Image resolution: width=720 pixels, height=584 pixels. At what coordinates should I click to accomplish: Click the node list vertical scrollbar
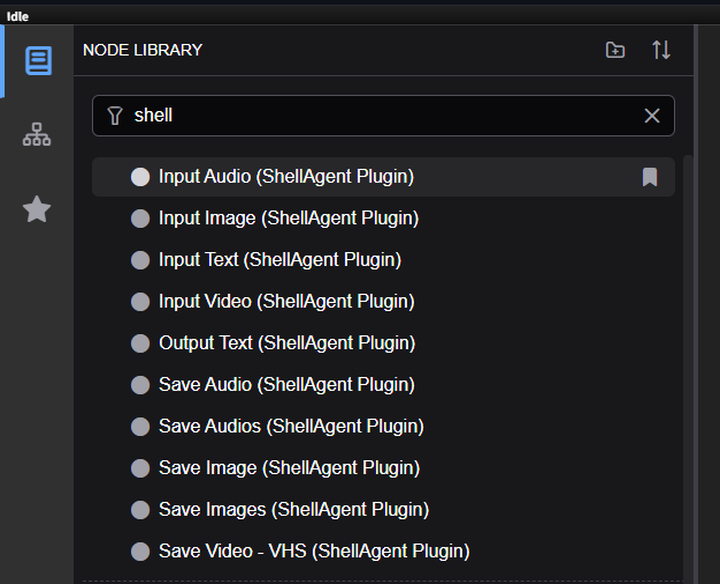click(687, 367)
